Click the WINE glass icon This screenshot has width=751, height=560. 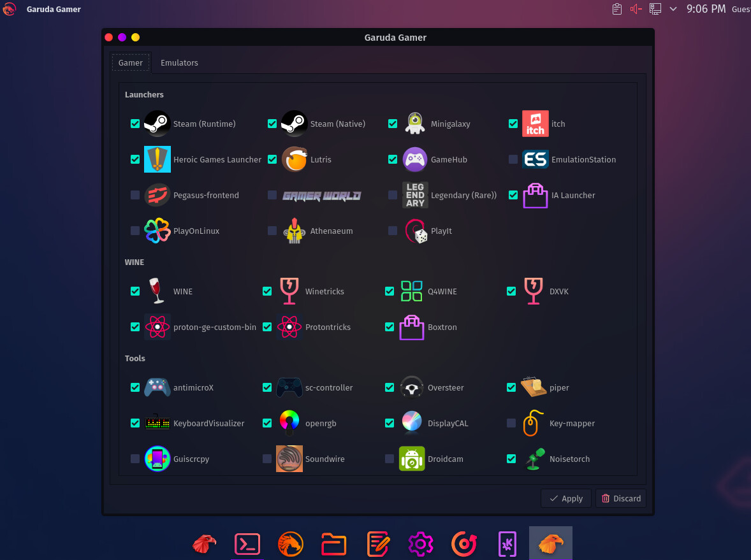click(156, 291)
